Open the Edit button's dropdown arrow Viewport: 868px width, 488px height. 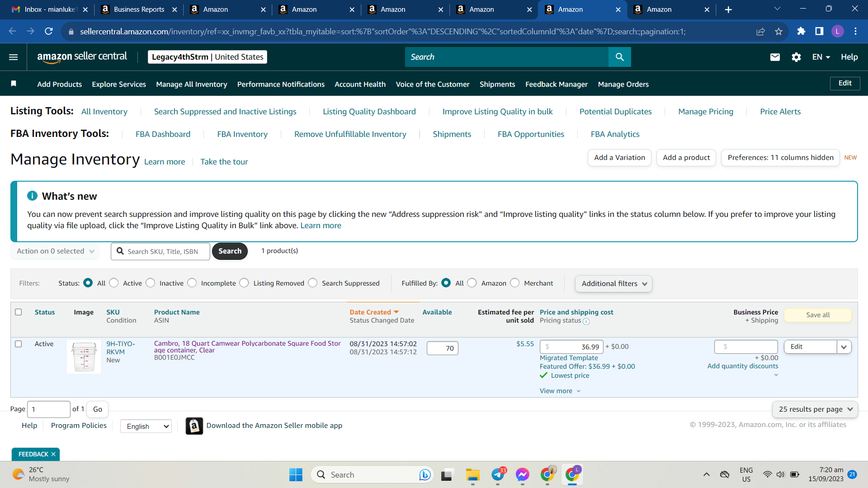(x=844, y=347)
